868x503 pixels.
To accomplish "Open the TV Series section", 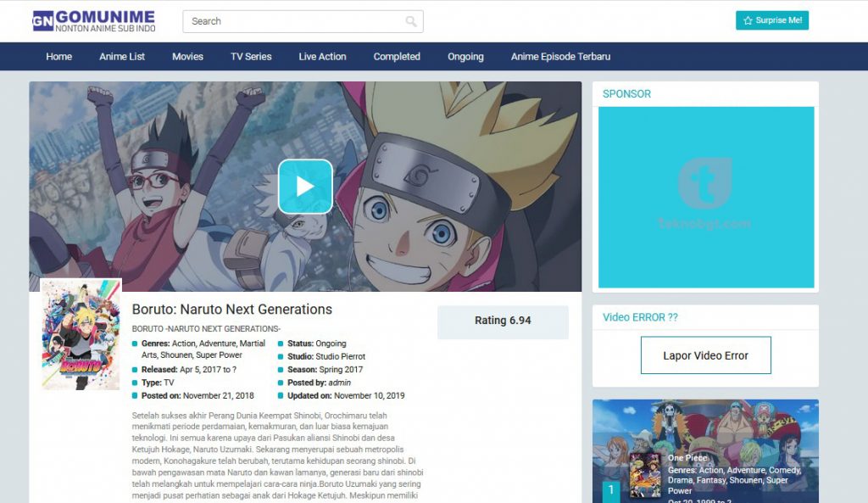I will 251,57.
